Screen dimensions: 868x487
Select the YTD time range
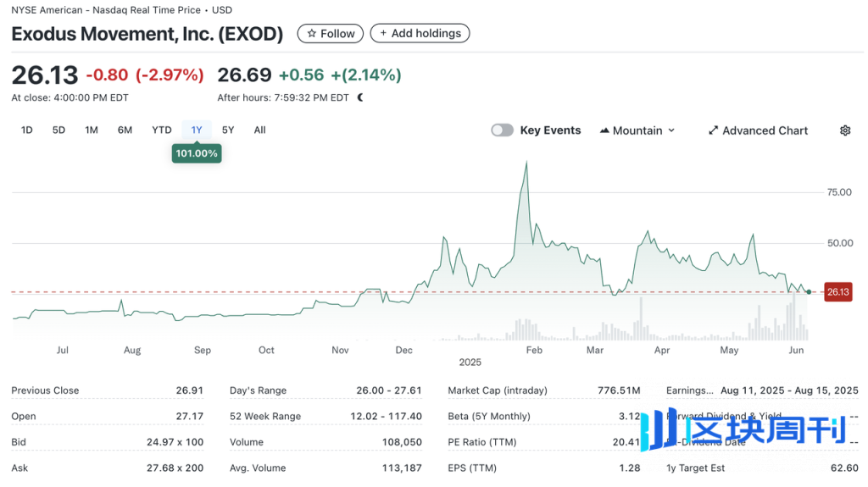162,130
